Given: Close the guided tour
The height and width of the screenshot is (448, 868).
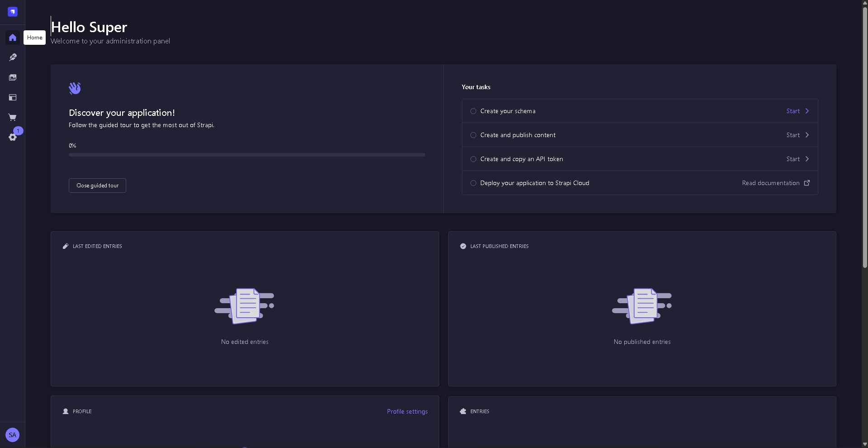Looking at the screenshot, I should coord(97,186).
